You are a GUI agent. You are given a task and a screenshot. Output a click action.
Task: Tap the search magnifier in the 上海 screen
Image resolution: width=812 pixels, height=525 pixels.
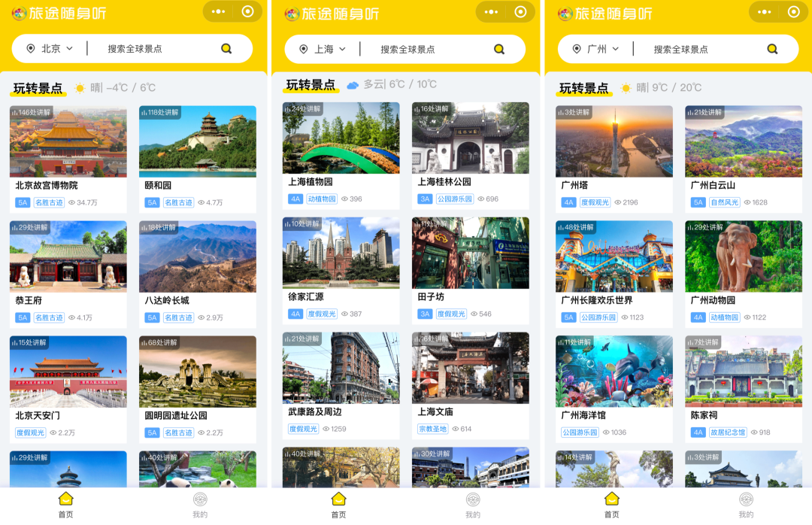[499, 49]
